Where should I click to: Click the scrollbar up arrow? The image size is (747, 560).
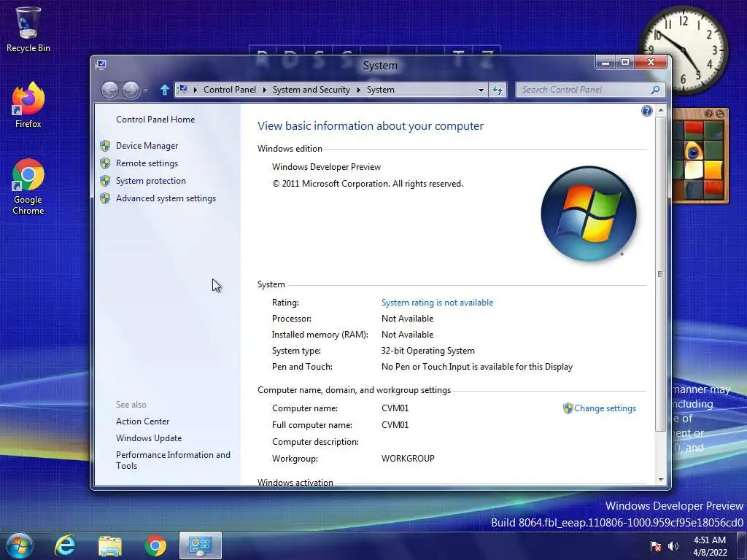pos(661,111)
